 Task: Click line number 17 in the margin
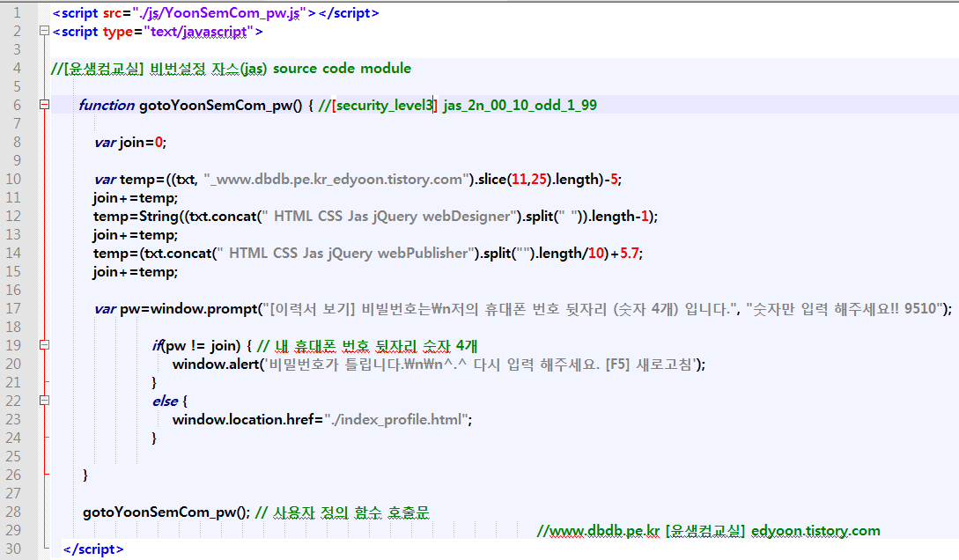coord(13,308)
